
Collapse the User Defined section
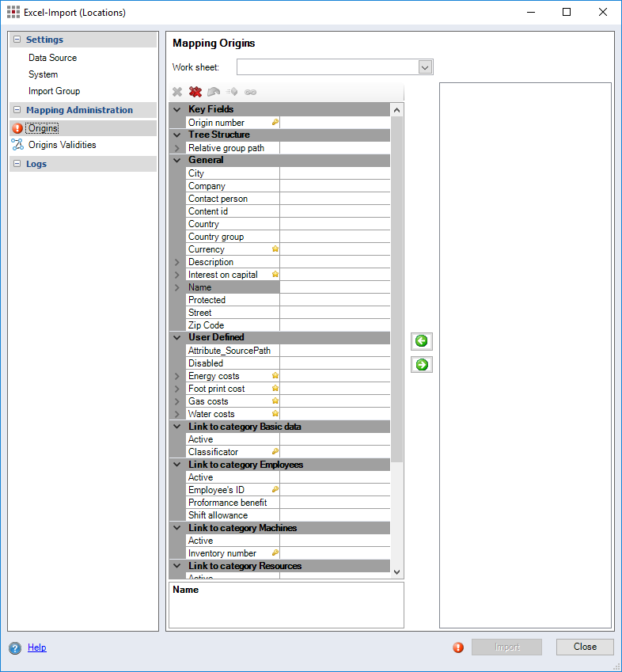click(x=177, y=338)
